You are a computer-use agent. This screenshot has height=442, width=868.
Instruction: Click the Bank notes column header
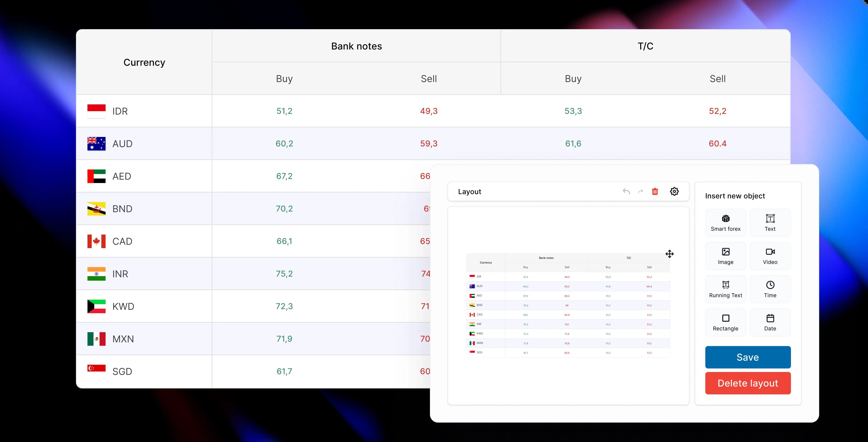coord(356,46)
